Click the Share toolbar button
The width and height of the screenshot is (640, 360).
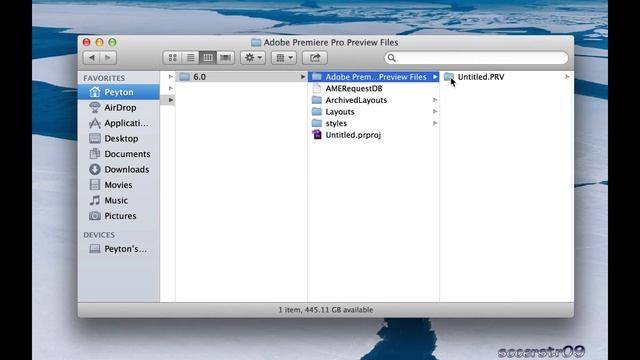click(315, 58)
